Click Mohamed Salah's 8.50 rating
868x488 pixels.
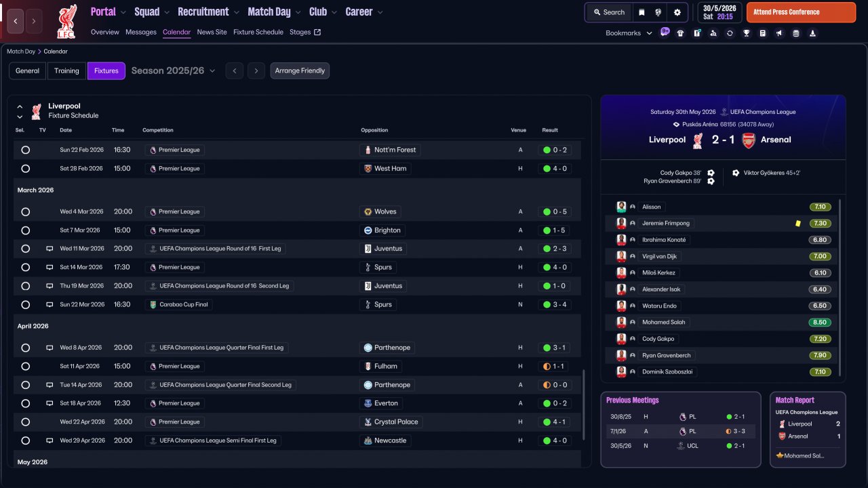(820, 323)
